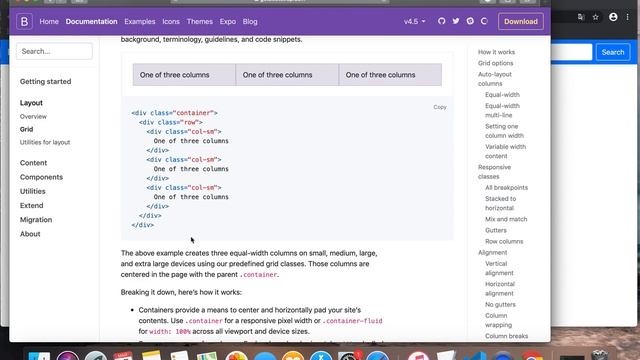Open Finder from the dock

point(39,356)
